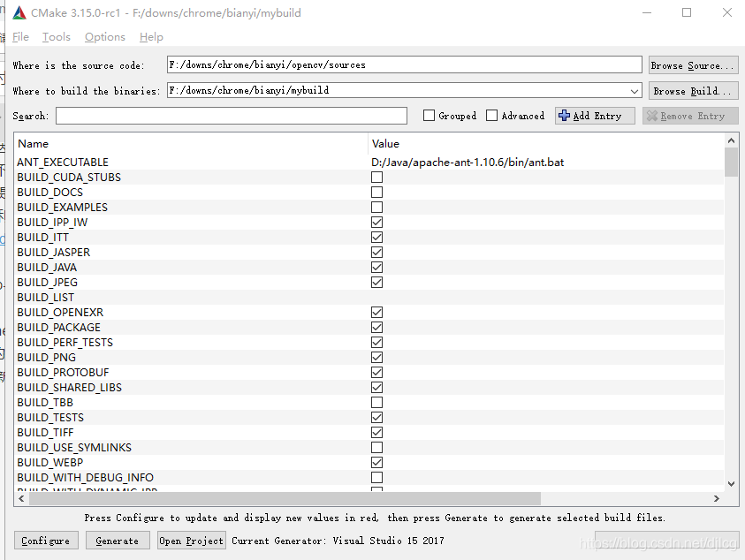Check BUILD_DOCS option

(x=376, y=192)
